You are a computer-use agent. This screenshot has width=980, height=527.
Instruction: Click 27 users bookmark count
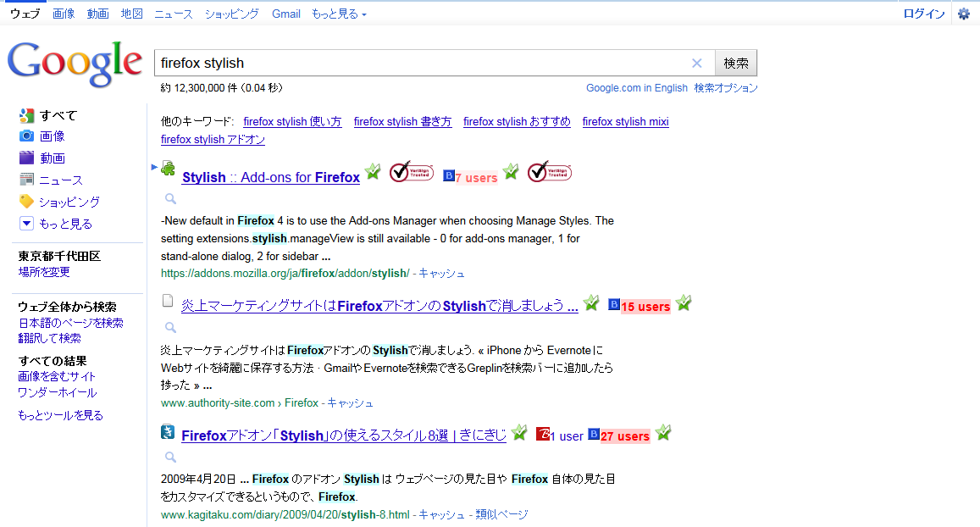point(625,436)
